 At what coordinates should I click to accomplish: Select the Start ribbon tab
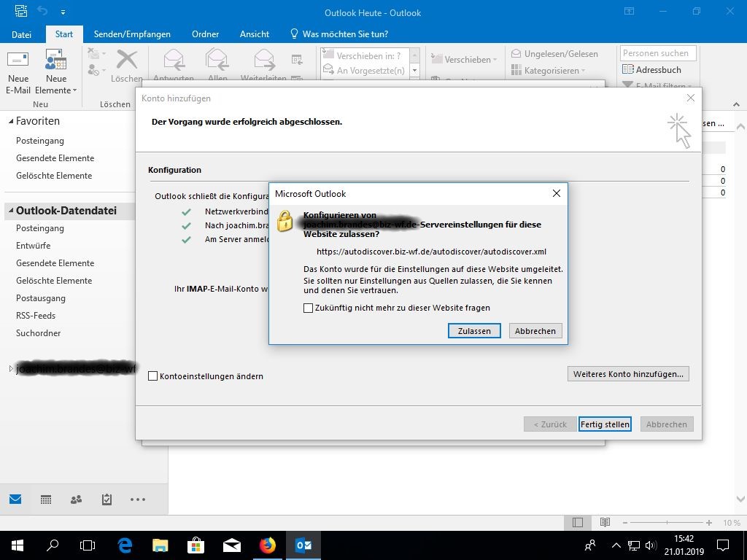coord(64,34)
